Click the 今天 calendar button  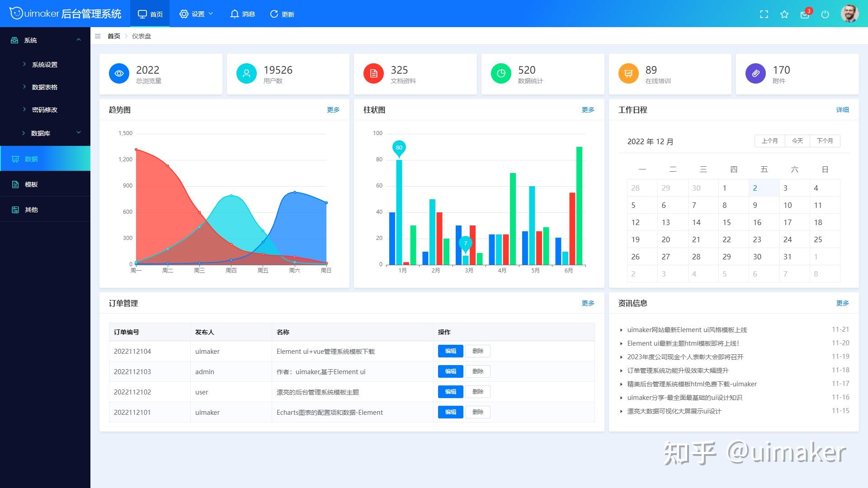797,141
